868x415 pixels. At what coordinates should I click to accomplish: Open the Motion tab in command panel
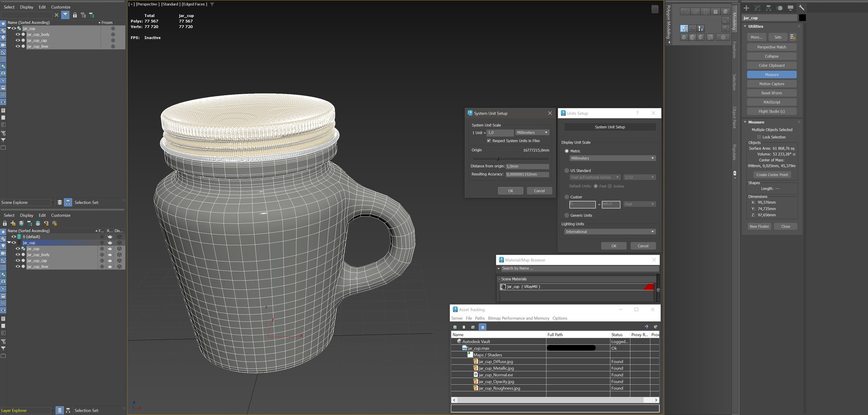tap(779, 8)
